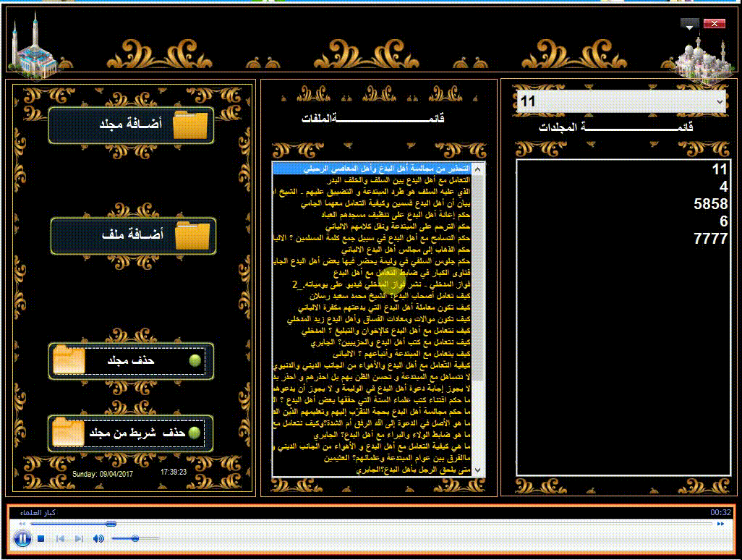Skip to the next track
Viewport: 742px width, 560px height.
coord(79,539)
